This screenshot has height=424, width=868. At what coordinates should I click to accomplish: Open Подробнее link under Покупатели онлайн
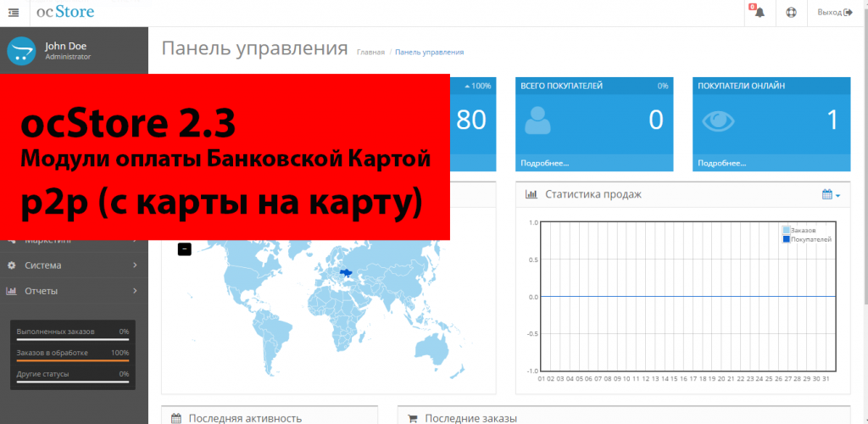(x=722, y=164)
